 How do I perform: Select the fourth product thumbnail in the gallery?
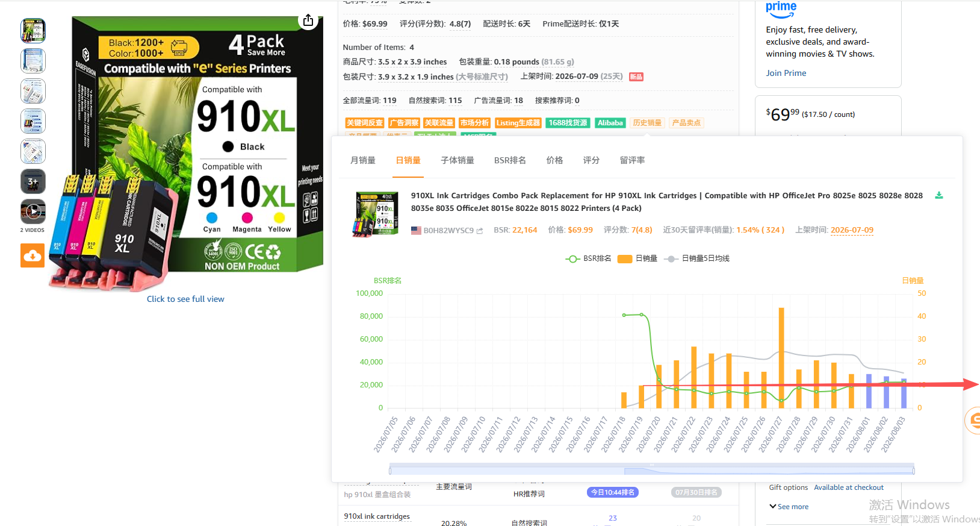click(33, 121)
